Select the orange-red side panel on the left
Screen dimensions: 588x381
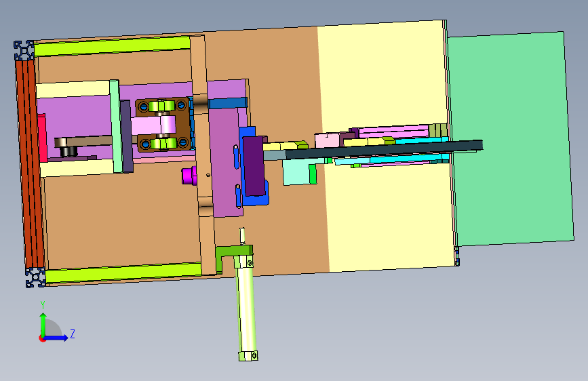click(30, 164)
